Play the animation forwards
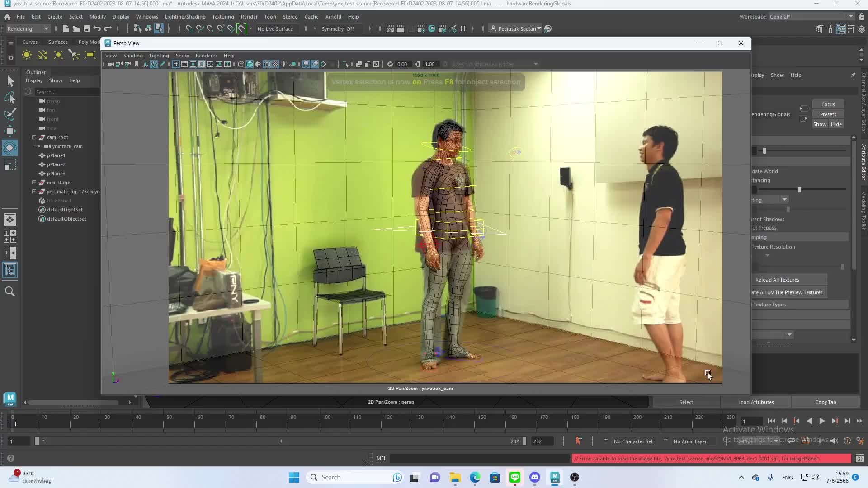The height and width of the screenshot is (488, 868). (822, 421)
